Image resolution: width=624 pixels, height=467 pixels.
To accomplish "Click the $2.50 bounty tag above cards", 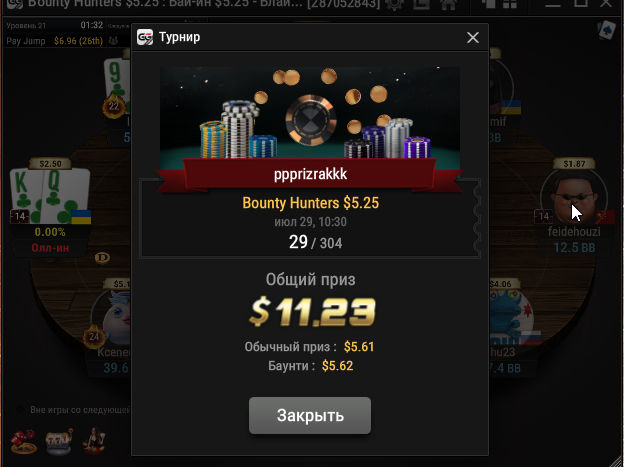I will 50,164.
